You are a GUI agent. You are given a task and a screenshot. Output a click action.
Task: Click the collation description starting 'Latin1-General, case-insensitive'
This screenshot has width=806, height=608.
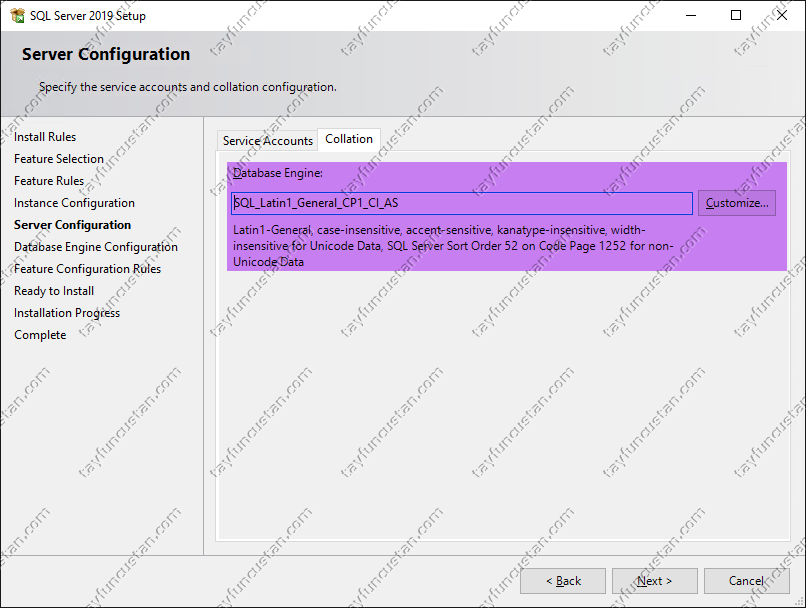coord(453,246)
